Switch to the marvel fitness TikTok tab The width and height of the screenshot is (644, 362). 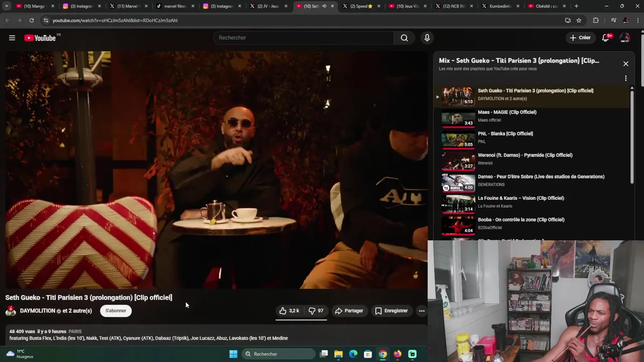click(174, 6)
